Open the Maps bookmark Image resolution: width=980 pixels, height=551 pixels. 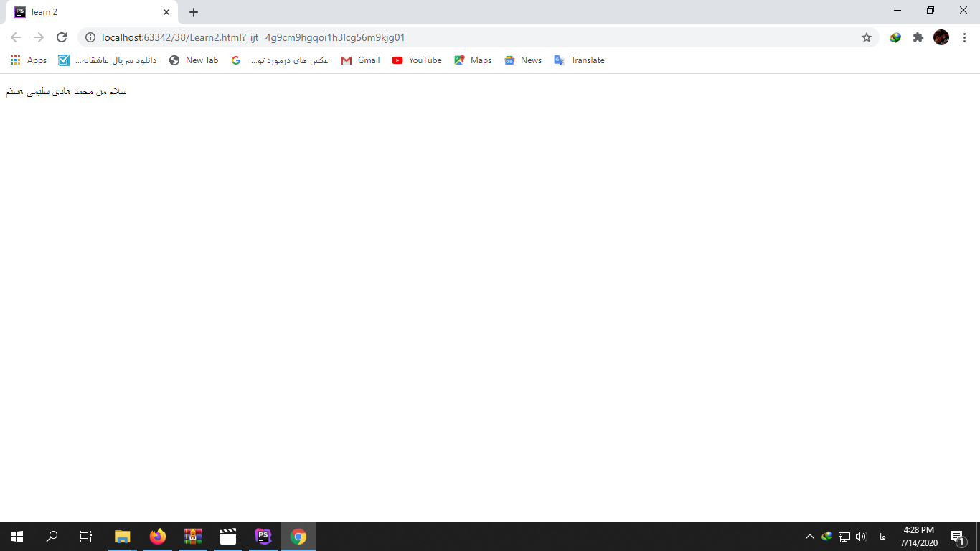(473, 60)
